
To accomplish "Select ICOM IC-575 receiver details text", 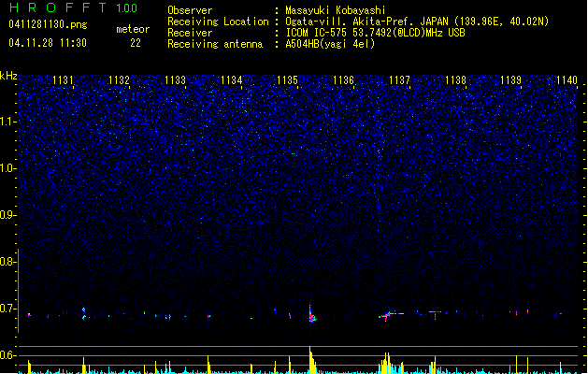I will (x=375, y=33).
